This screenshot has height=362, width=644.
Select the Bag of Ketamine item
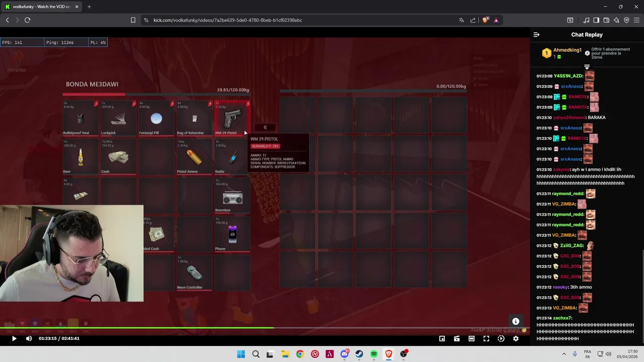point(194,119)
